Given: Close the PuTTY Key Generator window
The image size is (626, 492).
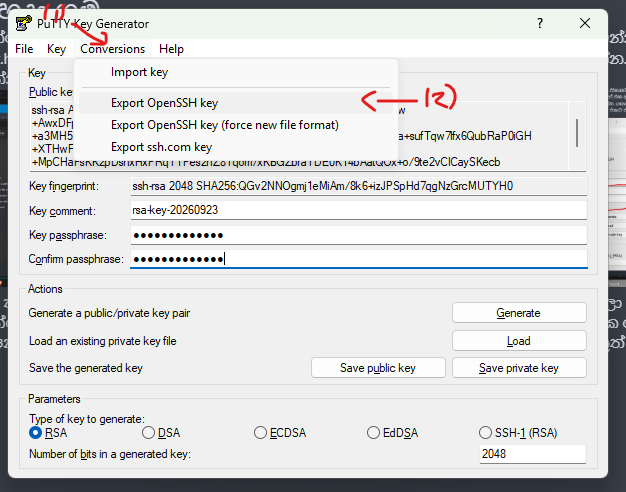Looking at the screenshot, I should [585, 23].
